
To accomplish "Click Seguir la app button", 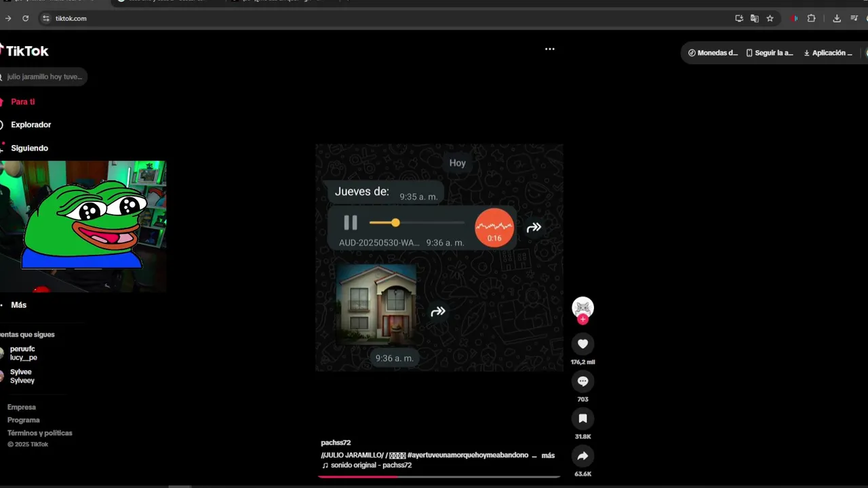I will pyautogui.click(x=770, y=53).
